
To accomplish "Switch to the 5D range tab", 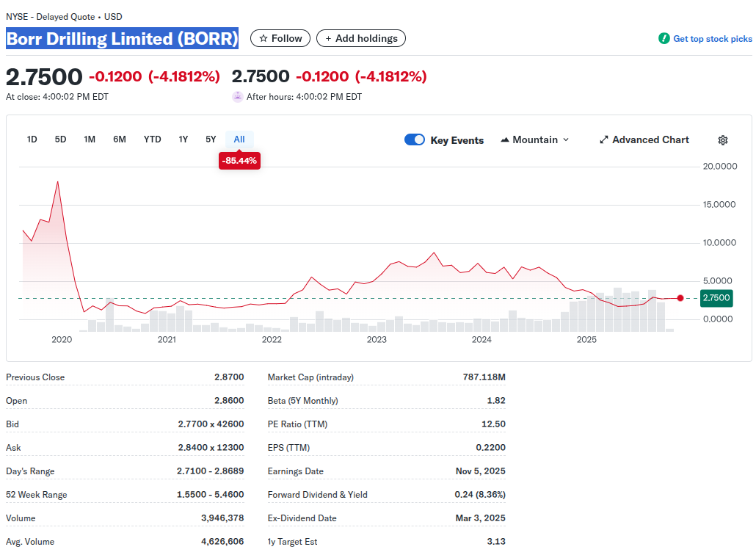I will click(x=61, y=139).
